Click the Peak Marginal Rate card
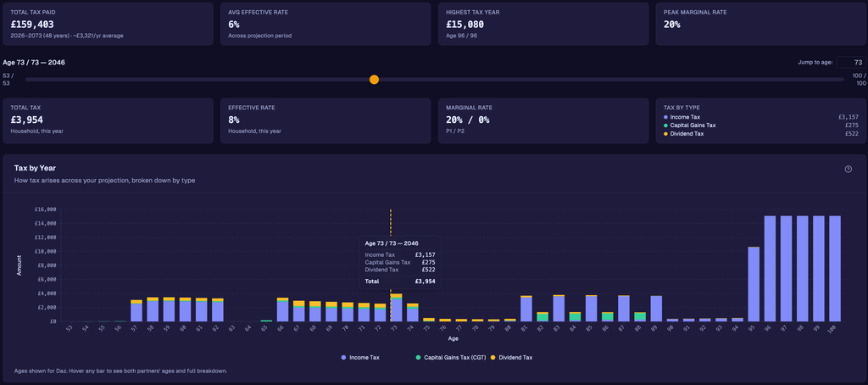The width and height of the screenshot is (868, 385). [760, 23]
